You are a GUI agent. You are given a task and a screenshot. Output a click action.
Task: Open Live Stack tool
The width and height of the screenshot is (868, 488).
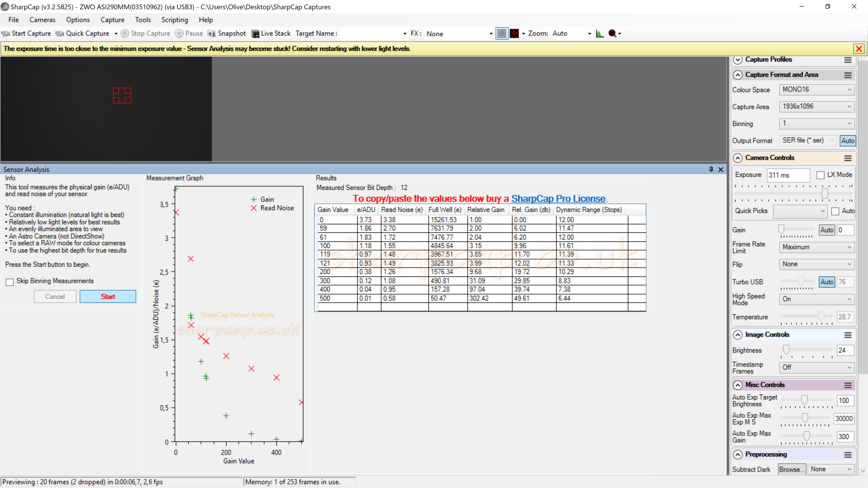coord(271,33)
